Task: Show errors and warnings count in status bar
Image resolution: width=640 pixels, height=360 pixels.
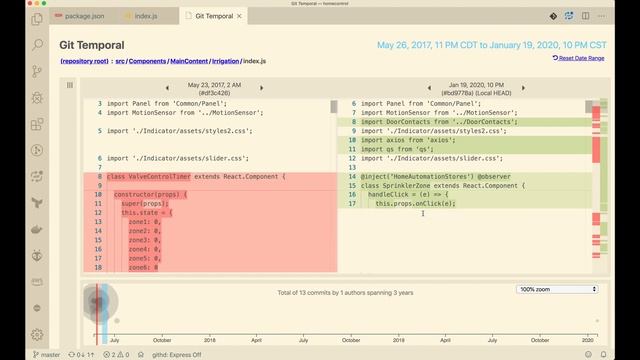Action: pos(116,355)
